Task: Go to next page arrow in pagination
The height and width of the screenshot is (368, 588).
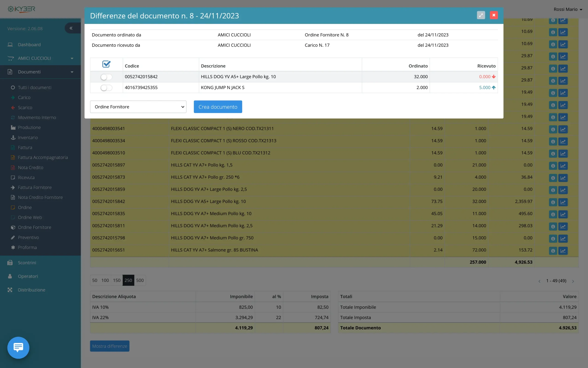Action: (573, 281)
